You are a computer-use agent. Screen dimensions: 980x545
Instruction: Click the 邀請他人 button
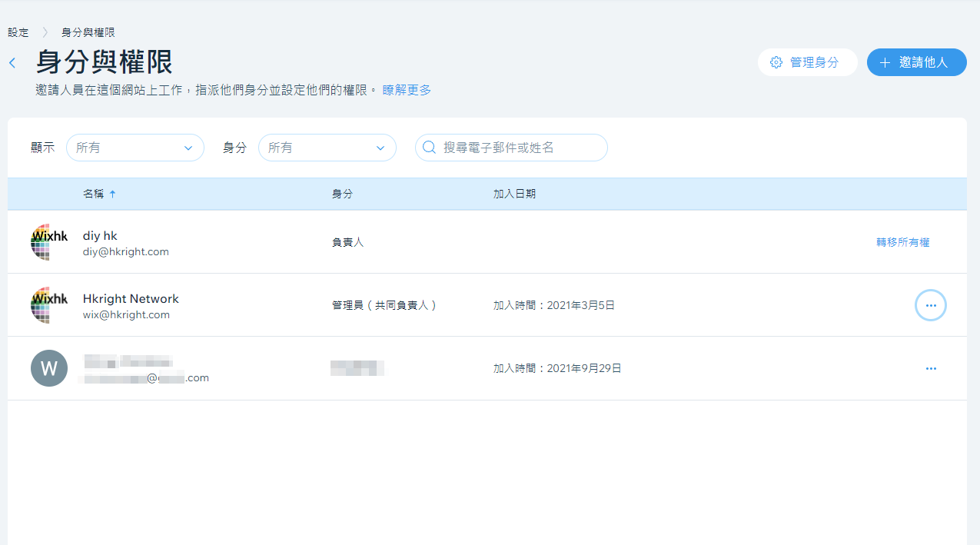(x=916, y=62)
